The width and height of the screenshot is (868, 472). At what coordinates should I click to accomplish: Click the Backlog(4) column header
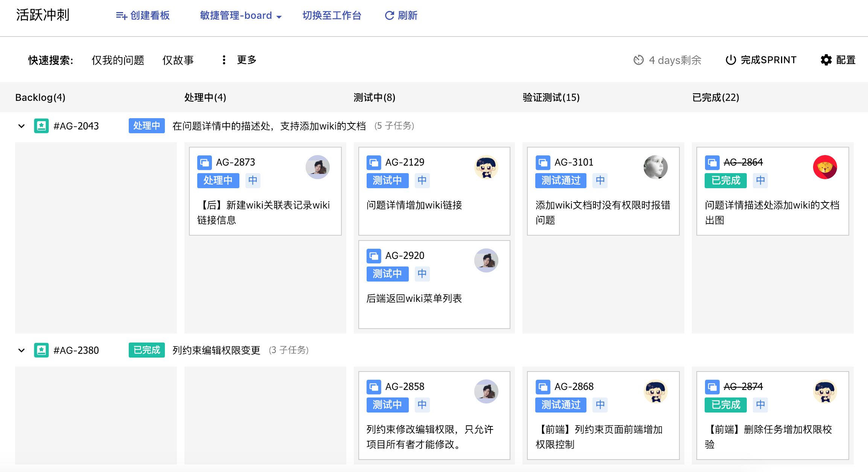click(40, 97)
